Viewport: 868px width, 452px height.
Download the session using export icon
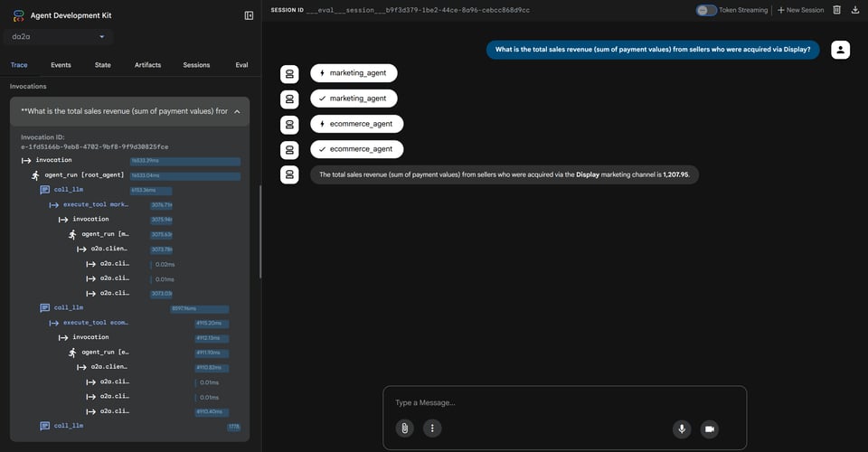(x=855, y=10)
